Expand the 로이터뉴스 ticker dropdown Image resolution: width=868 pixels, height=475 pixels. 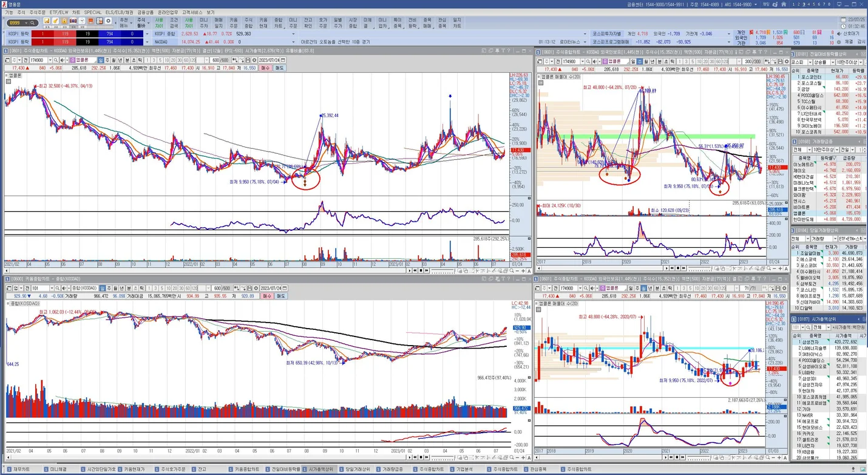[585, 41]
